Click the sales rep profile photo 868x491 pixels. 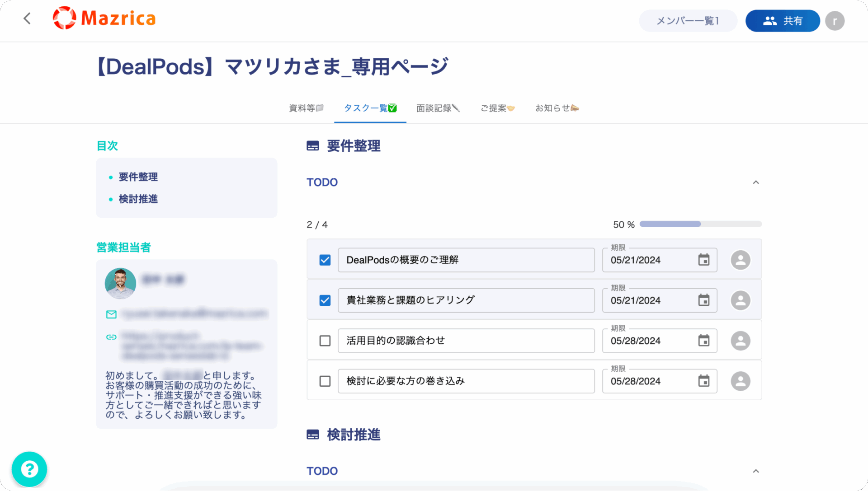point(120,284)
